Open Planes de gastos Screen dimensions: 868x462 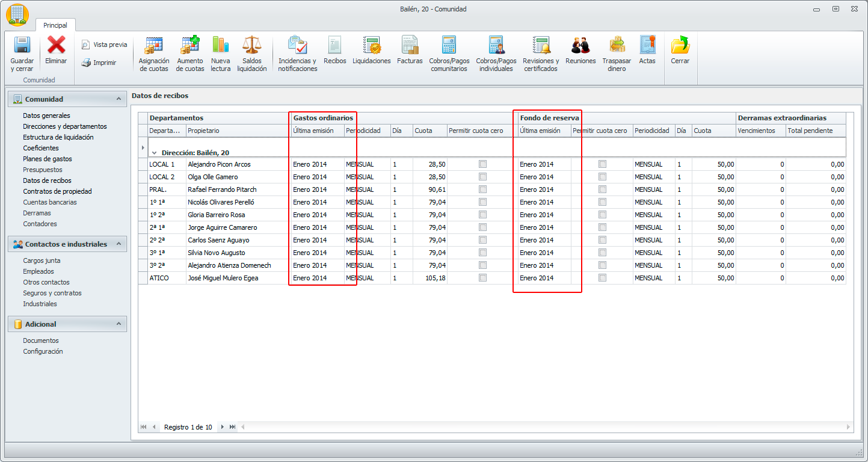[x=48, y=159]
